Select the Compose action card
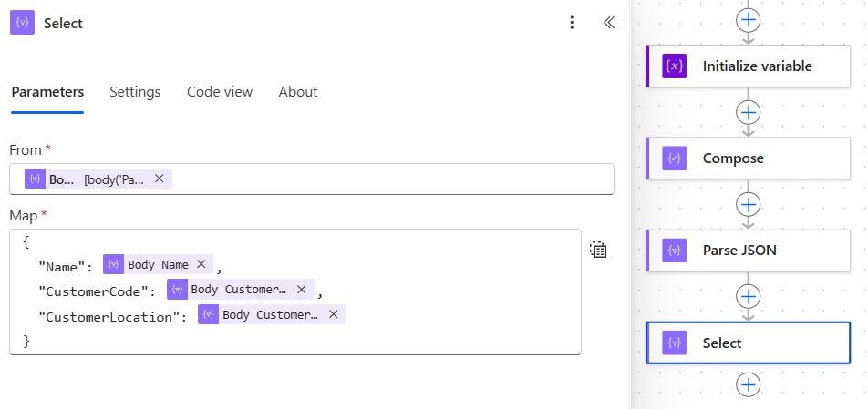The height and width of the screenshot is (409, 868). (748, 158)
